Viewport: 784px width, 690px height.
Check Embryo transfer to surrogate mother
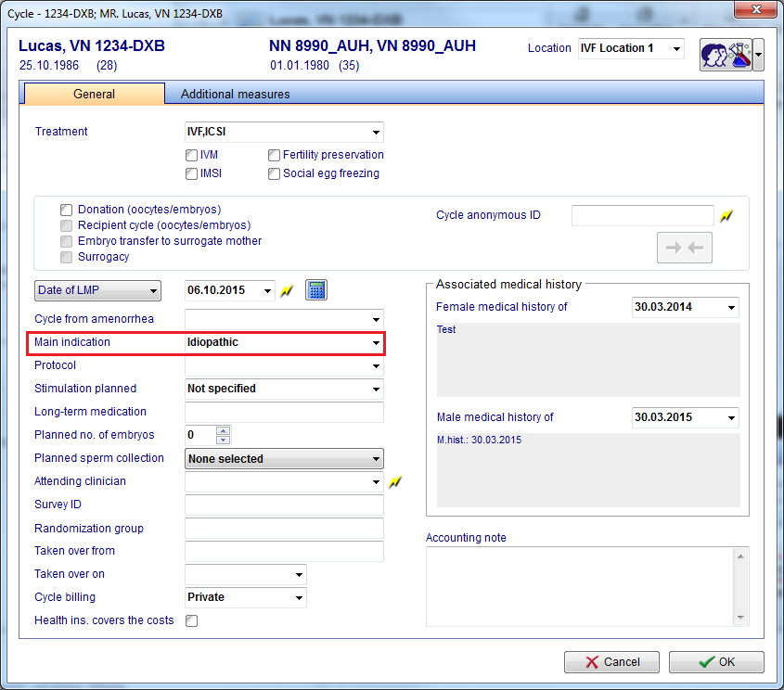tap(66, 242)
